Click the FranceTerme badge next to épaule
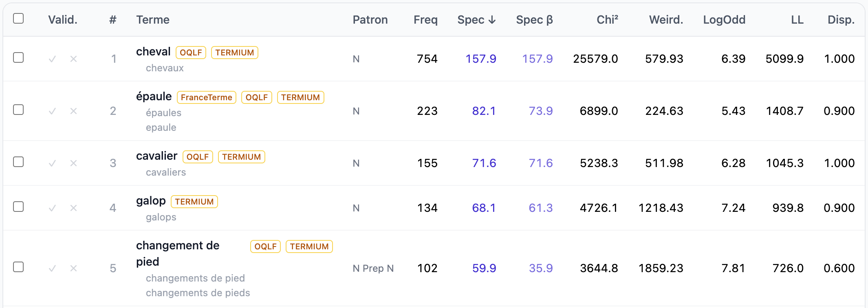This screenshot has width=868, height=308. [207, 97]
